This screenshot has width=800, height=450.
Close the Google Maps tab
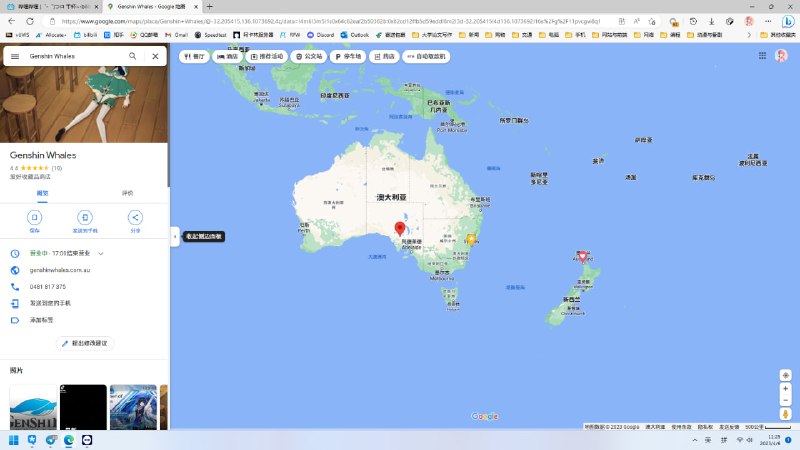tap(196, 7)
